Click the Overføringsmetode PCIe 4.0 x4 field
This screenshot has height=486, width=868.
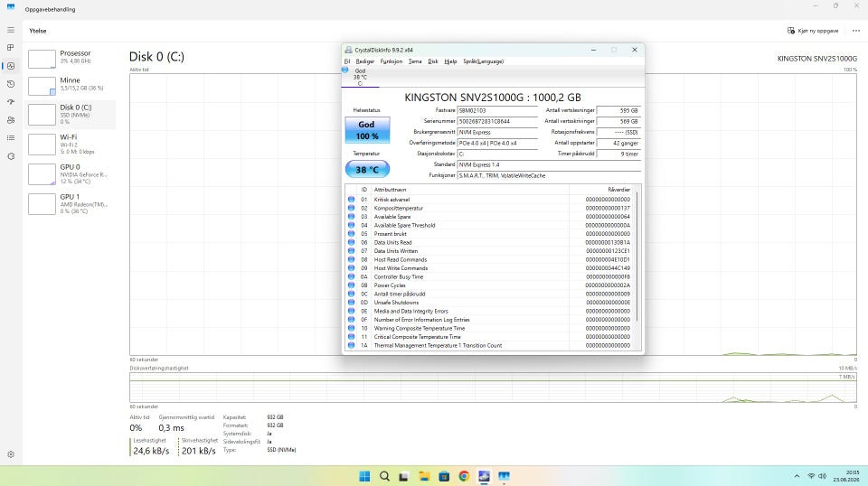pos(497,143)
